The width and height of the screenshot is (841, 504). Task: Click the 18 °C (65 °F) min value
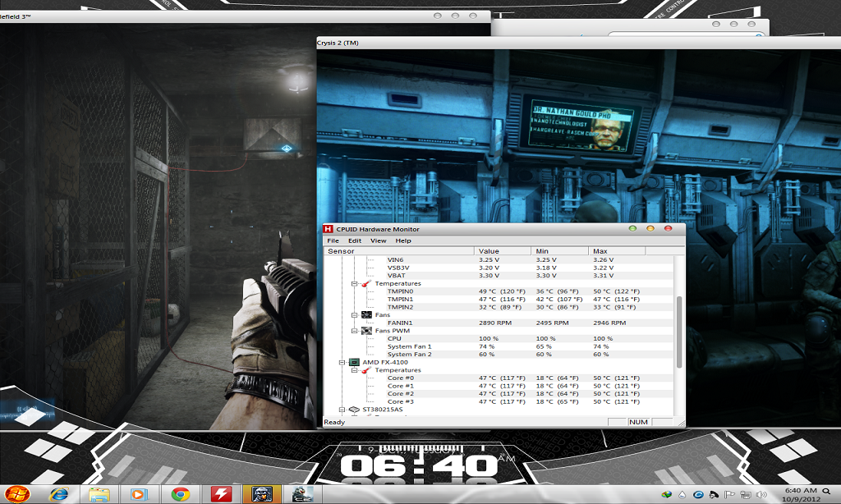coord(558,401)
